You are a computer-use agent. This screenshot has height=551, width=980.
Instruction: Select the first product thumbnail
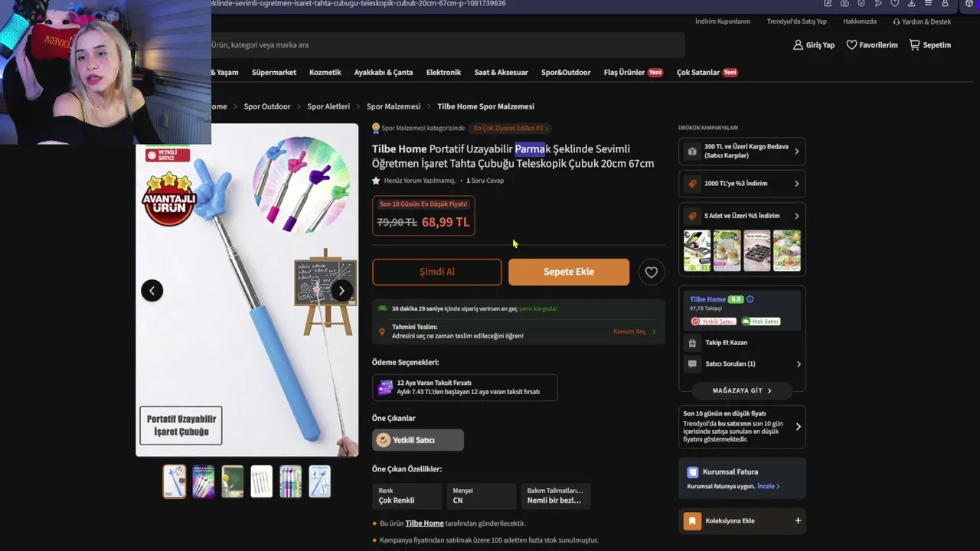coord(175,481)
